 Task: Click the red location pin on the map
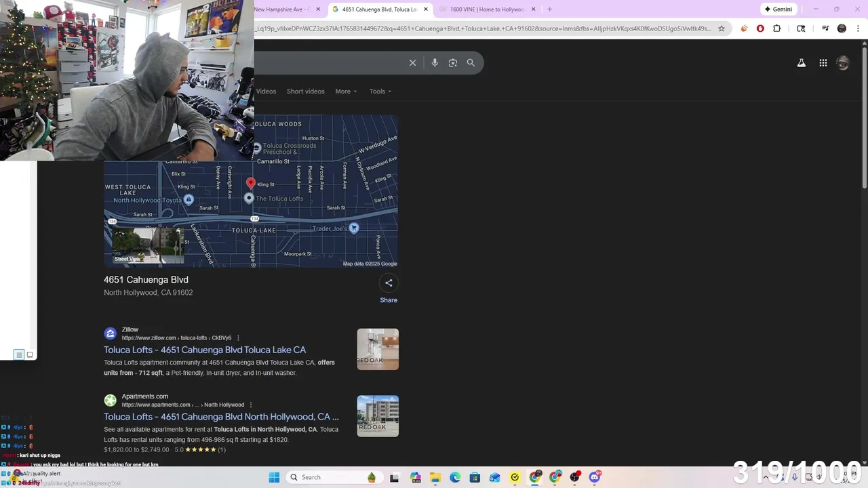point(251,183)
